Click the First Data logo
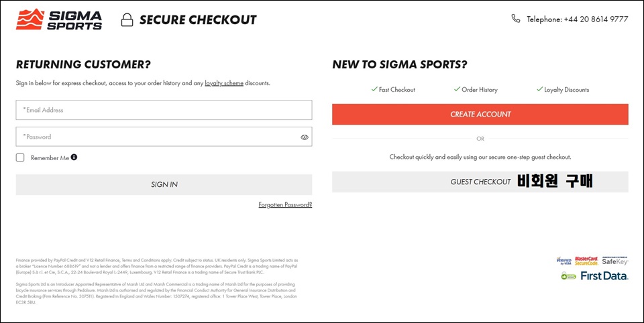Image resolution: width=644 pixels, height=323 pixels. (604, 276)
